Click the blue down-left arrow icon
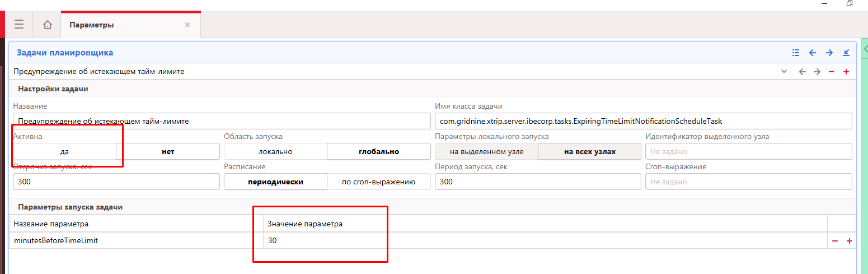This screenshot has width=868, height=274. 846,53
